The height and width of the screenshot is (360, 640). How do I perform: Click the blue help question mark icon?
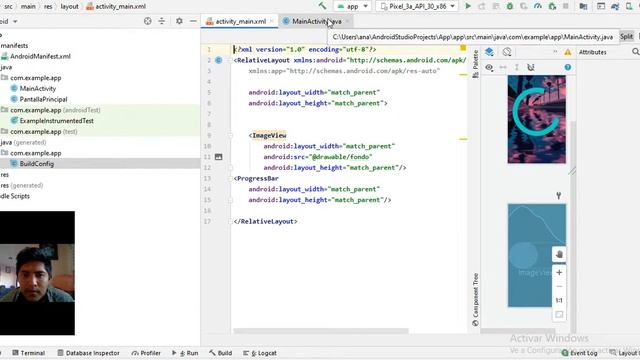click(x=568, y=67)
